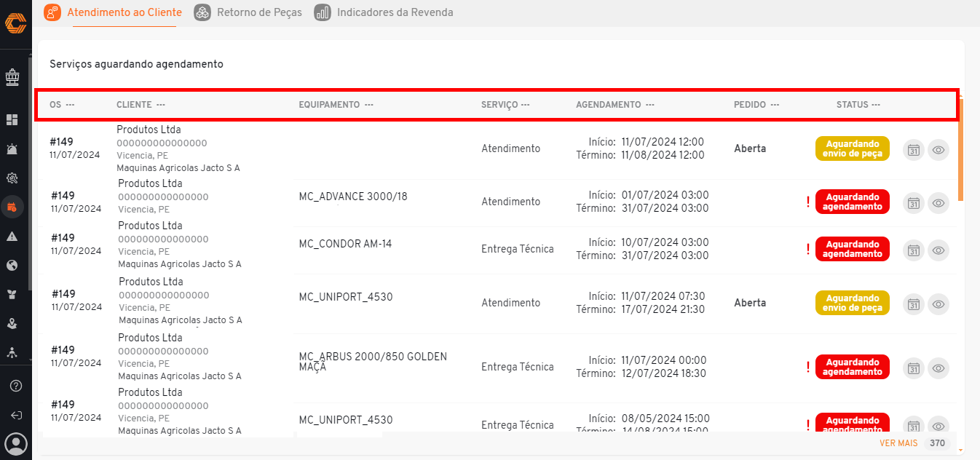Click 'Término: 12/07/2024 18:30' date

tap(641, 373)
